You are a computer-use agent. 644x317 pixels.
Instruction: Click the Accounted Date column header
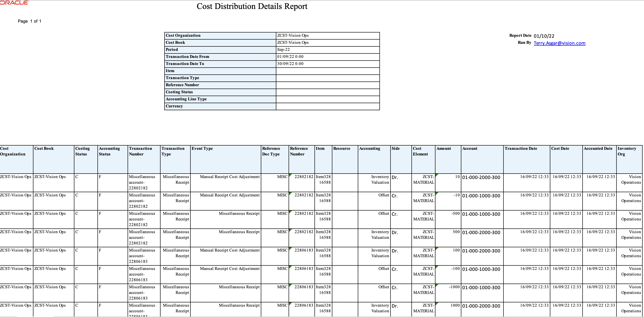point(600,159)
